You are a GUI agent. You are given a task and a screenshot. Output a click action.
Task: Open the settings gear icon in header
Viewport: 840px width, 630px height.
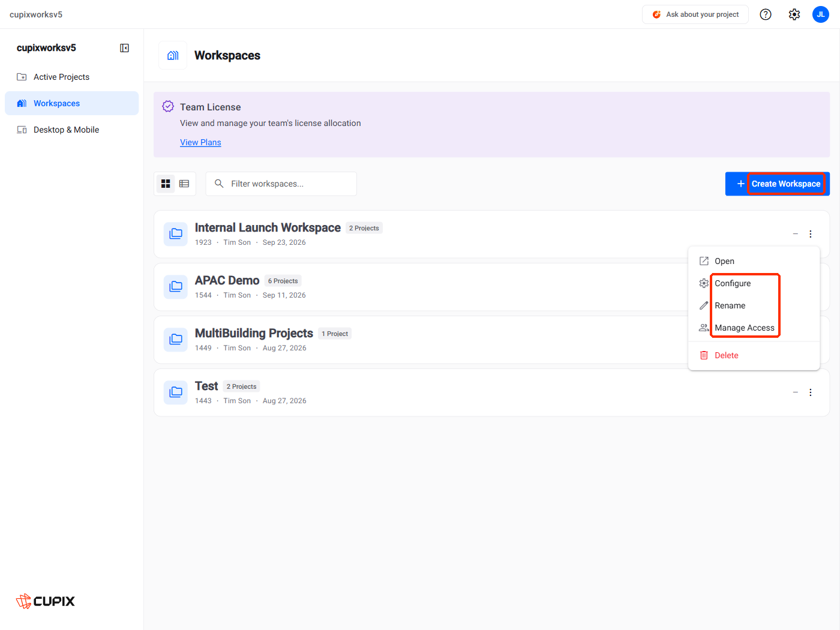(x=794, y=14)
